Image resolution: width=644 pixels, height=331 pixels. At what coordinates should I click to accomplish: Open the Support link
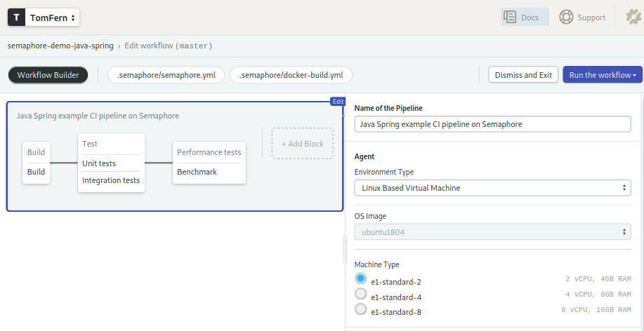(582, 18)
